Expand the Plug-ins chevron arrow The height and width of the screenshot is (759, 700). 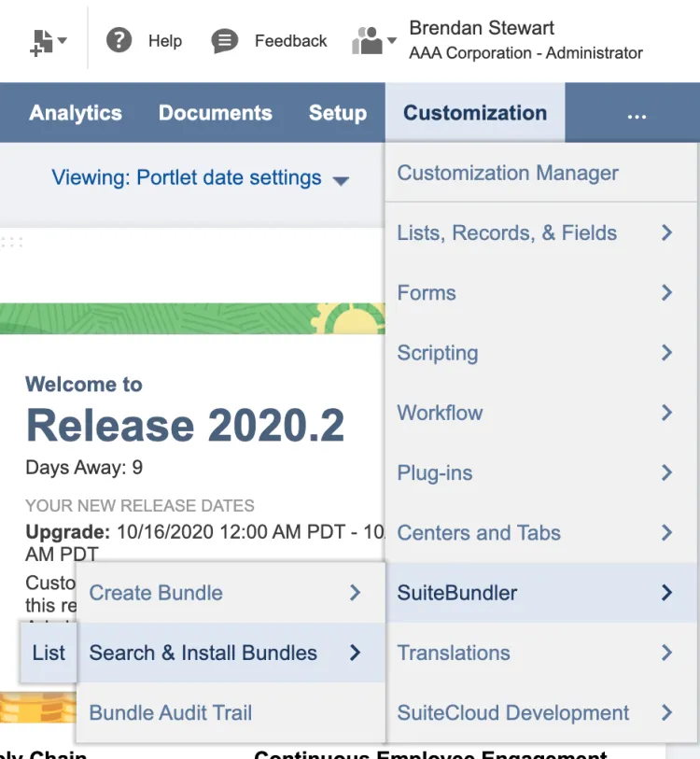pos(666,473)
